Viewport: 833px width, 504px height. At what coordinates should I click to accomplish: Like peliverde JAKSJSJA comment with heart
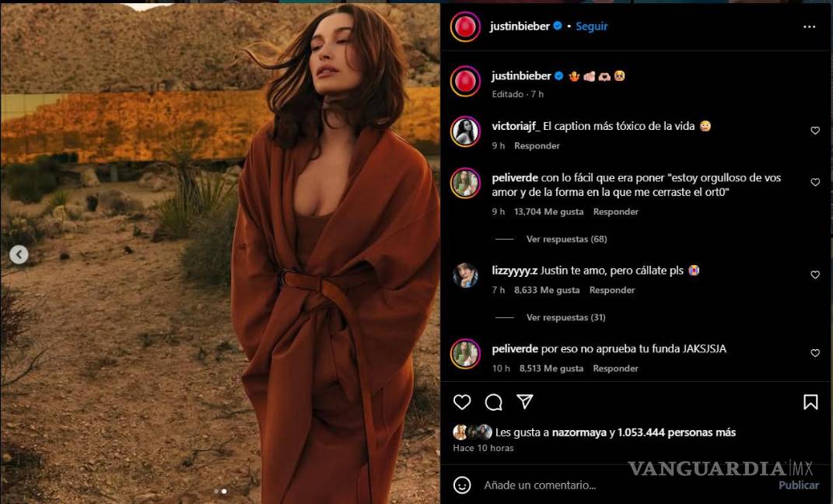tap(815, 352)
